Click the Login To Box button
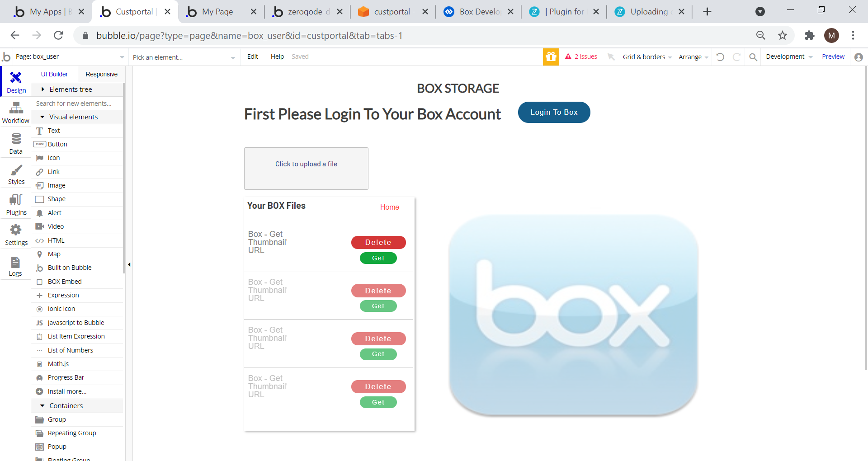This screenshot has height=461, width=868. (x=554, y=112)
